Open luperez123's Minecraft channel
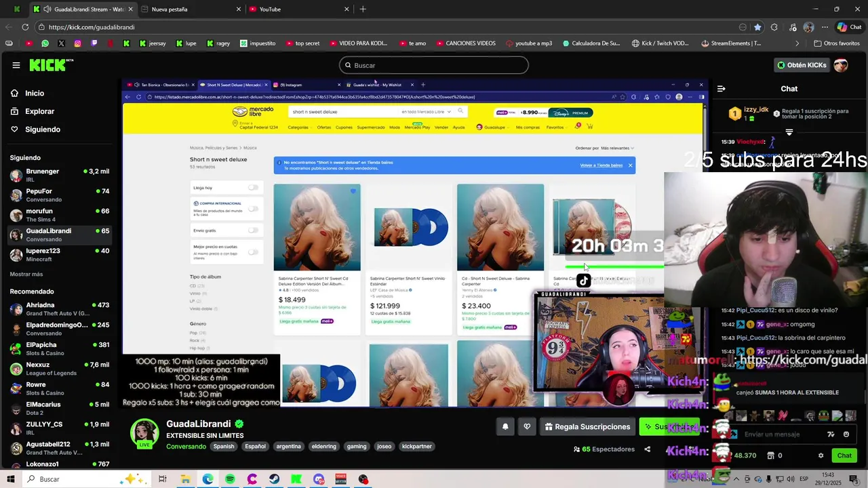Screen dimensions: 868x488 coord(60,255)
